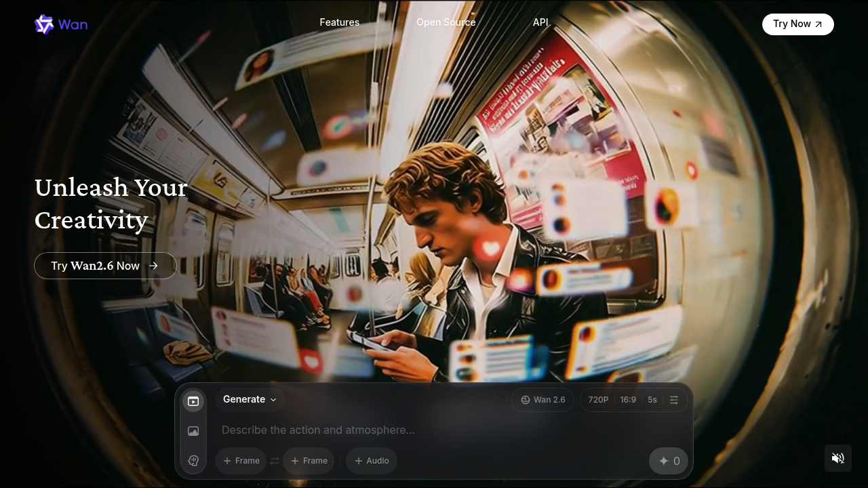Select the video generation mode icon

(x=193, y=401)
